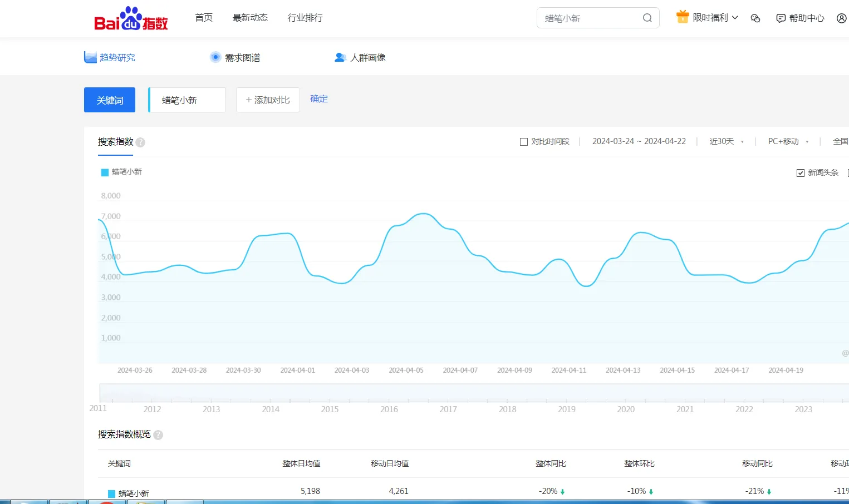Open 最新动态 in top navigation
Image resolution: width=849 pixels, height=504 pixels.
pos(250,18)
